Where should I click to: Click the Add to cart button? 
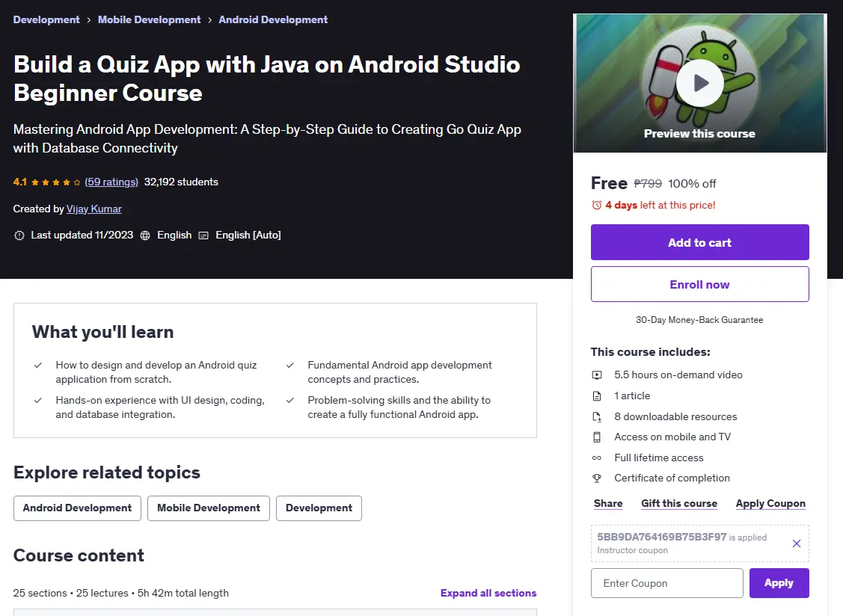click(699, 242)
